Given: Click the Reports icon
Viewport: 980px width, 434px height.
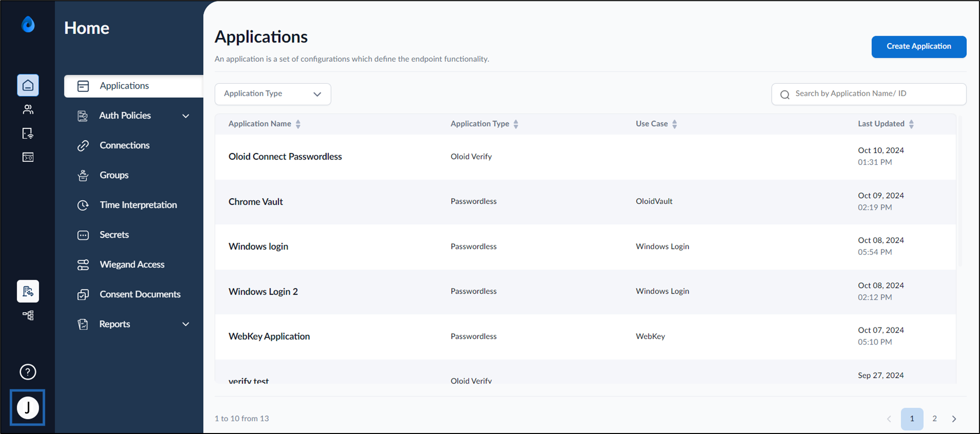Looking at the screenshot, I should click(83, 324).
